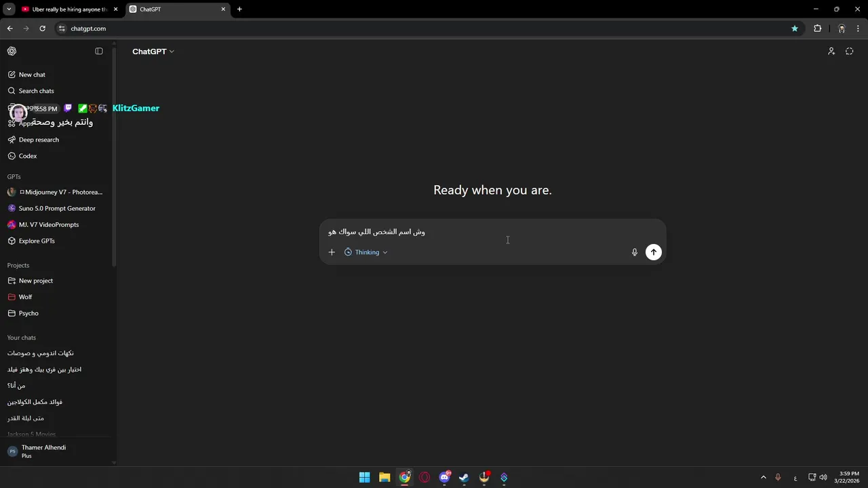Click the site info icon beside URL
This screenshot has height=488, width=868.
point(62,28)
